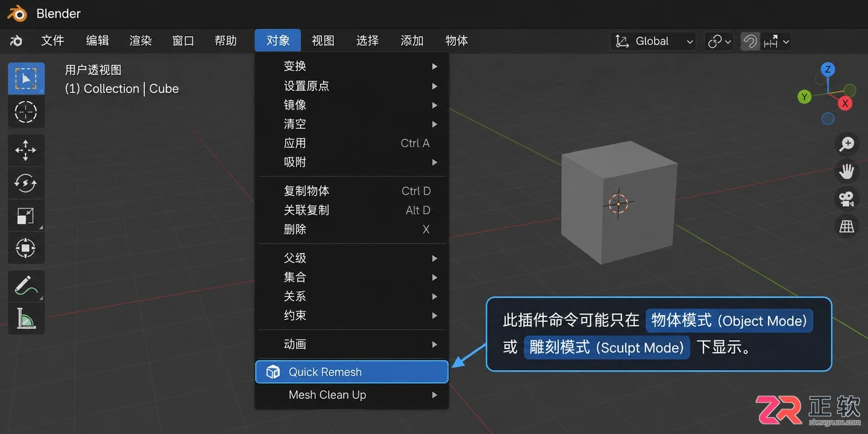Choose 关联复制 from the menu
Viewport: 868px width, 434px height.
[x=353, y=210]
